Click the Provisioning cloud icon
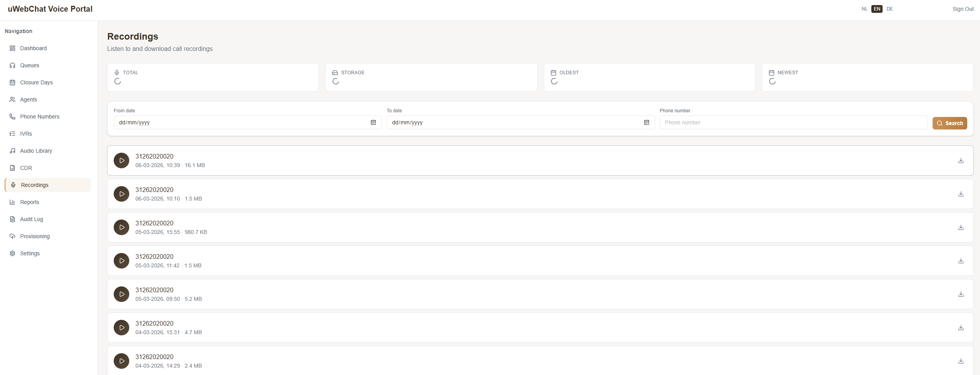Screen dimensions: 980x375 pos(12,236)
